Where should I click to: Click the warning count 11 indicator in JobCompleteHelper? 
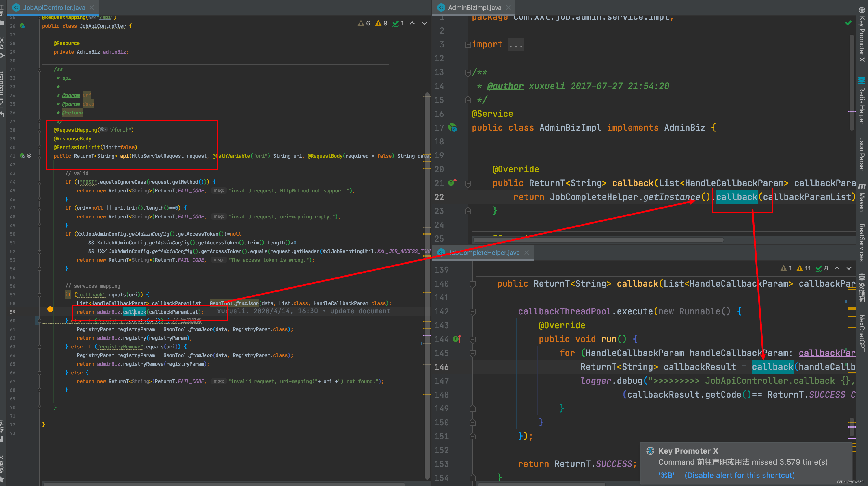coord(804,268)
